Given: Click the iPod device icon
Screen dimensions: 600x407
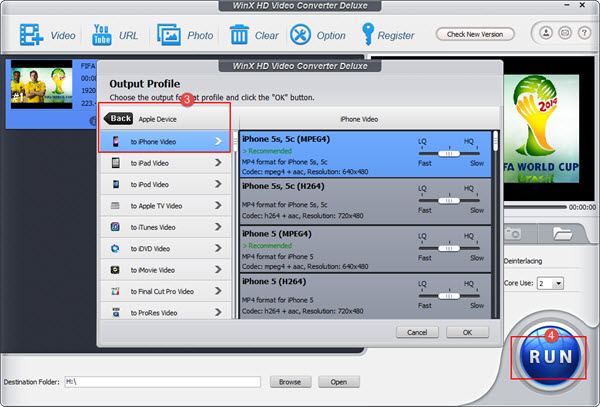Looking at the screenshot, I should point(116,184).
